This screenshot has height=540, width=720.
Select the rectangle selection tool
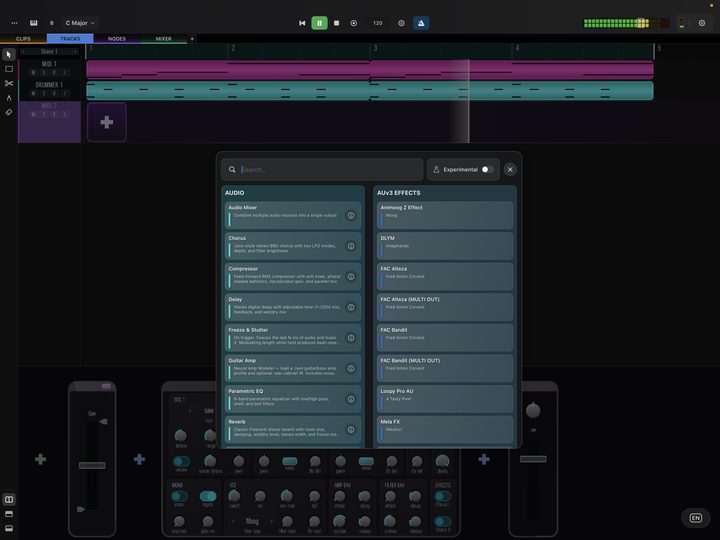[9, 69]
